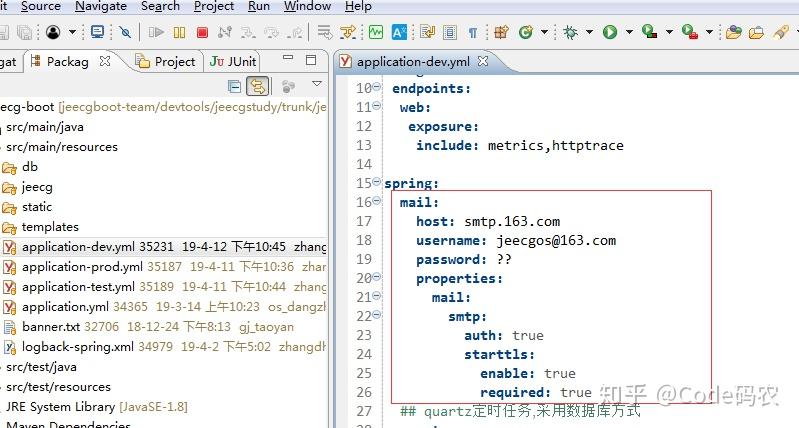The image size is (799, 428).
Task: Click the Save All toolbar icon
Action: (24, 33)
